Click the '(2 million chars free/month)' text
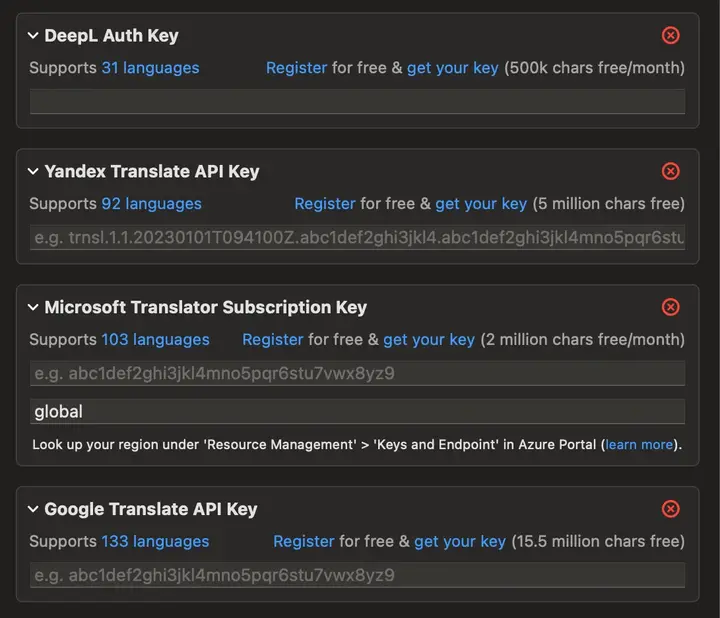This screenshot has width=720, height=618. click(583, 340)
